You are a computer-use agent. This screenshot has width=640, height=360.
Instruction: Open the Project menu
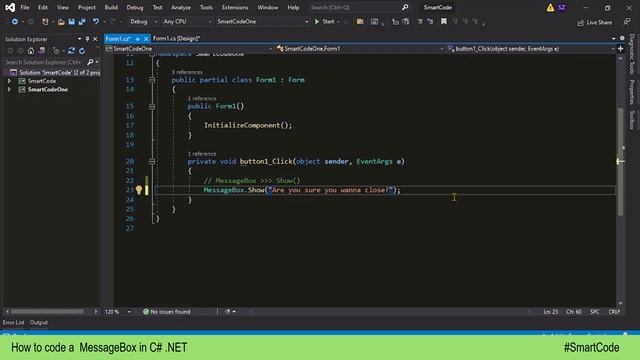pos(87,7)
